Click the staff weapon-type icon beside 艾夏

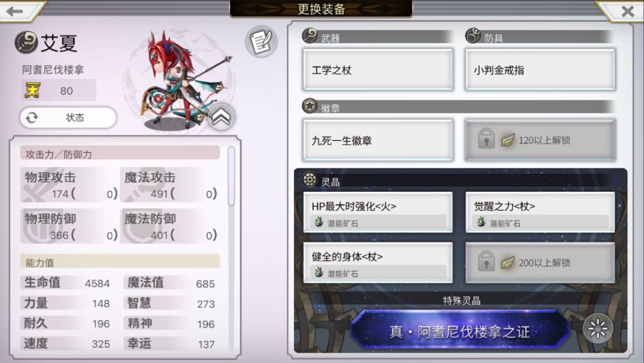click(26, 42)
